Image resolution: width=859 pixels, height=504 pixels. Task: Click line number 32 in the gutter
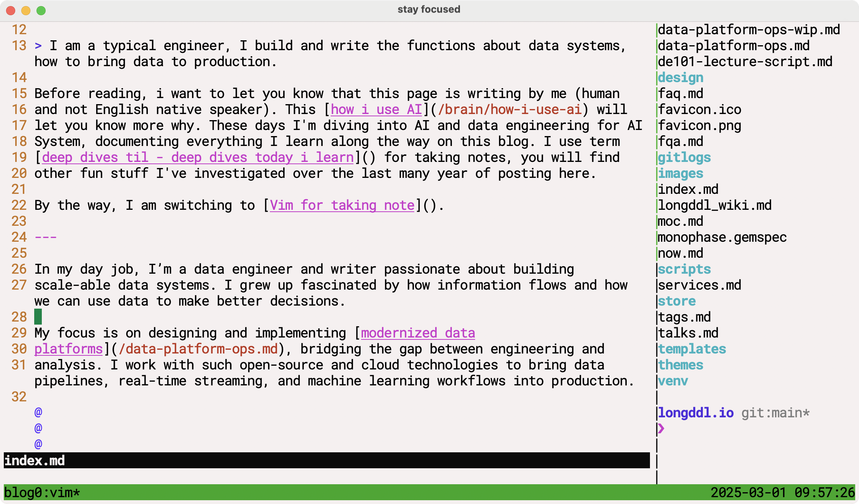[x=19, y=397]
